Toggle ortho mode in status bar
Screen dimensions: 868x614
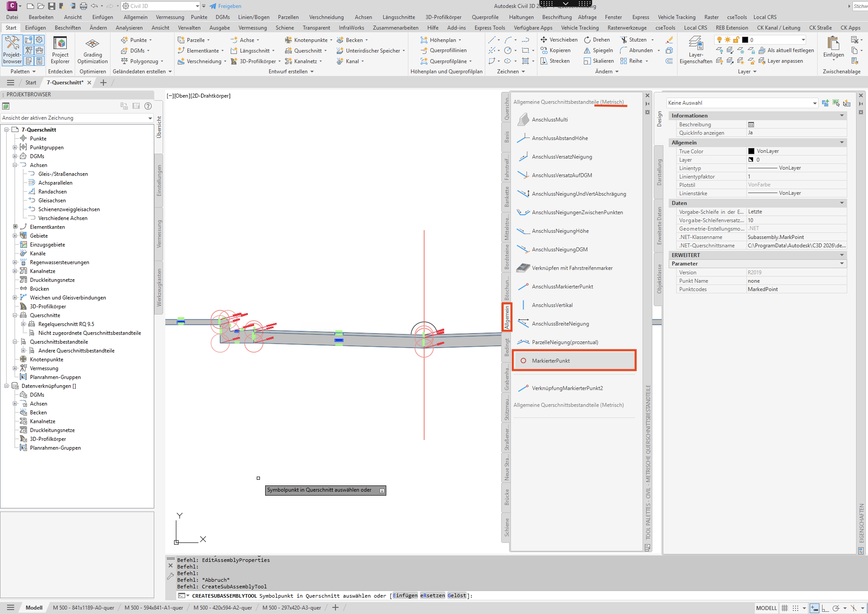825,608
